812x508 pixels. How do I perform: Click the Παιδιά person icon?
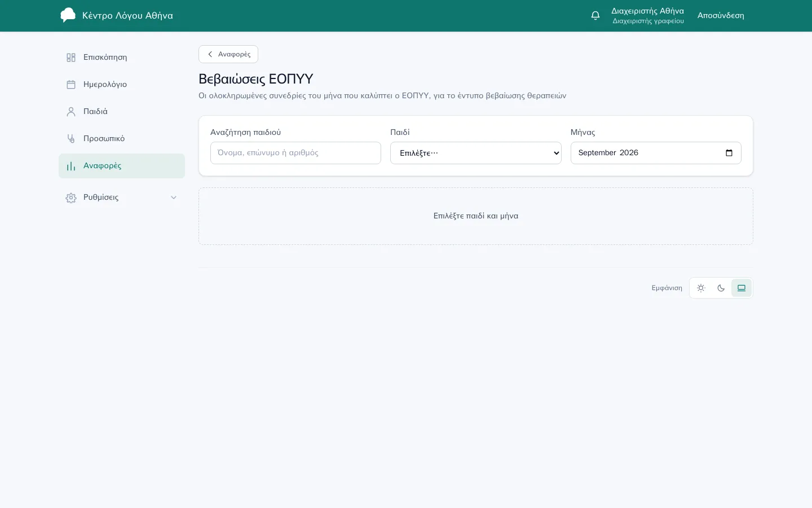coord(71,112)
